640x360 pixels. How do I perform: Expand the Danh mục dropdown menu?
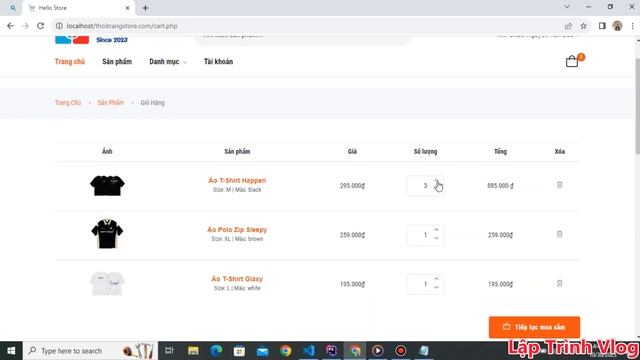(167, 62)
